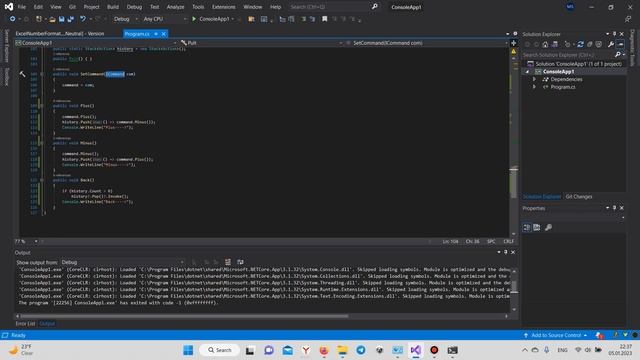Click the Decrease Indent toolbar icon
Image resolution: width=640 pixels, height=360 pixels.
point(282,19)
